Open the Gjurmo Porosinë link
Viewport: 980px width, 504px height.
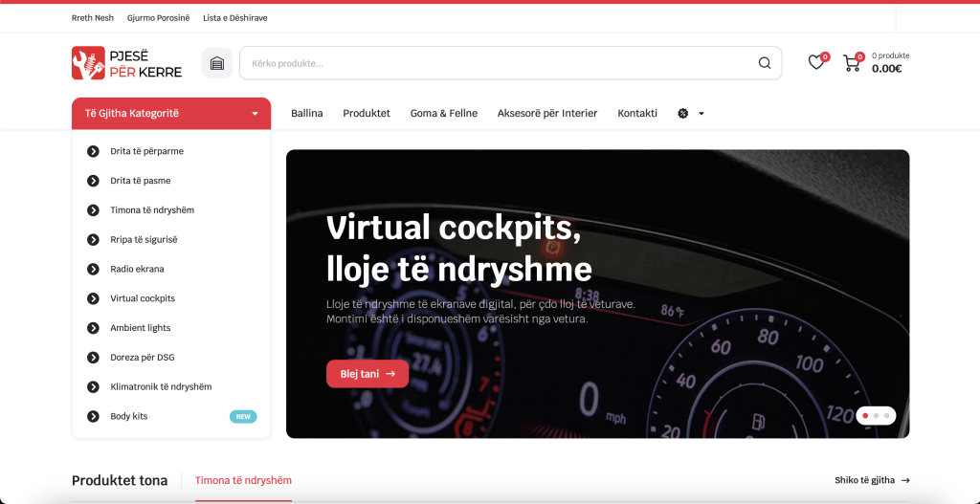[158, 18]
